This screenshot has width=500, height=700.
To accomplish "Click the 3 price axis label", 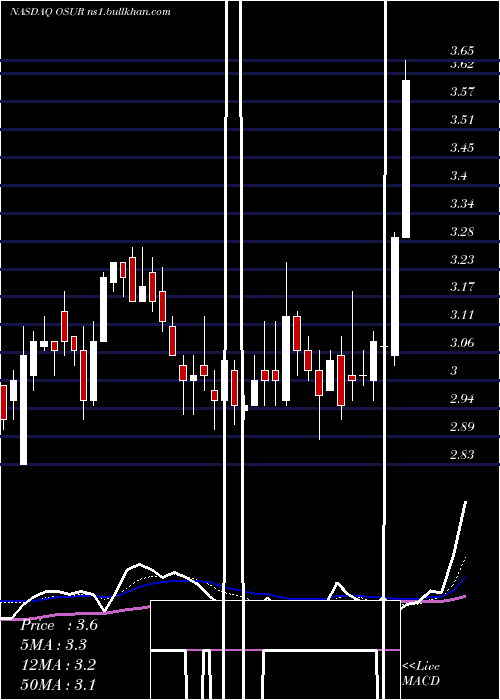I will point(454,371).
